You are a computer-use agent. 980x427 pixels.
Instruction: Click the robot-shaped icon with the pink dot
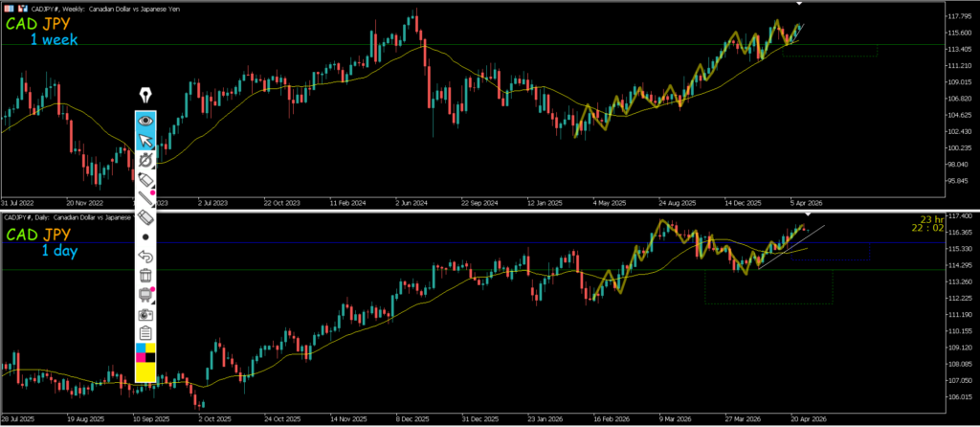click(x=145, y=295)
